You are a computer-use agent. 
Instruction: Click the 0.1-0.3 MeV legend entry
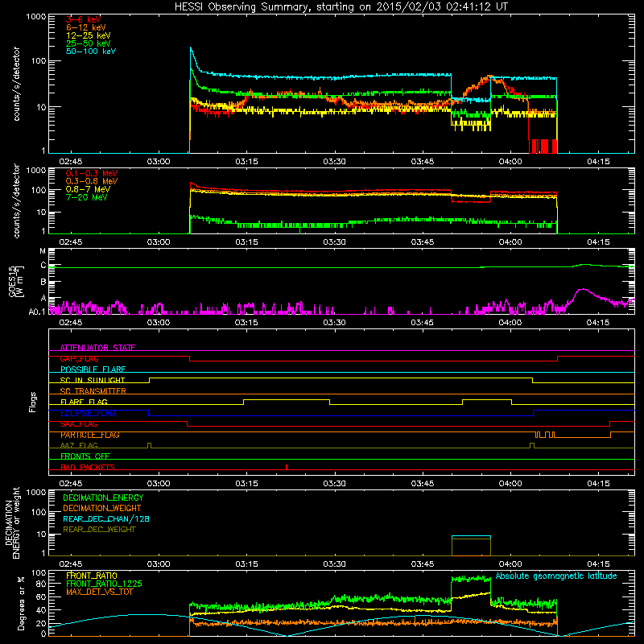tap(92, 173)
